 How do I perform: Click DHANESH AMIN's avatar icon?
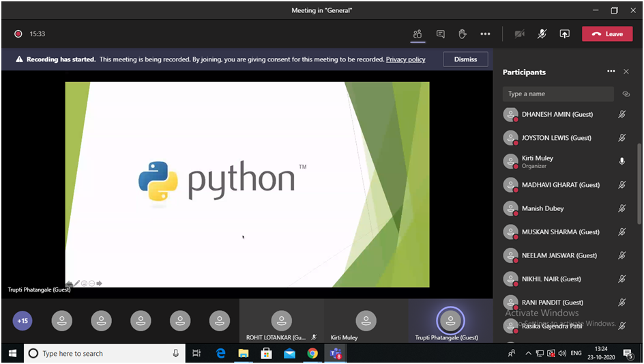(510, 114)
